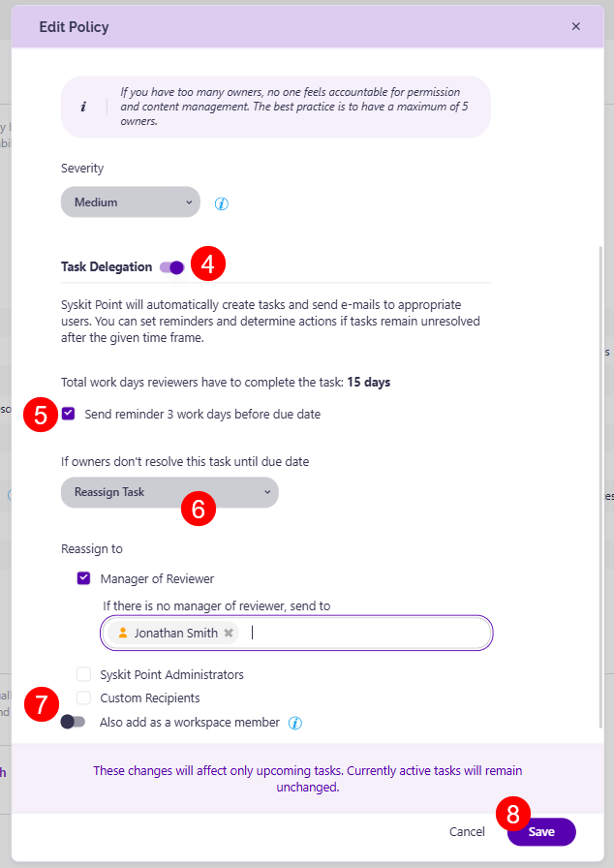Click the chevron on the Severity dropdown
The image size is (614, 868).
185,202
